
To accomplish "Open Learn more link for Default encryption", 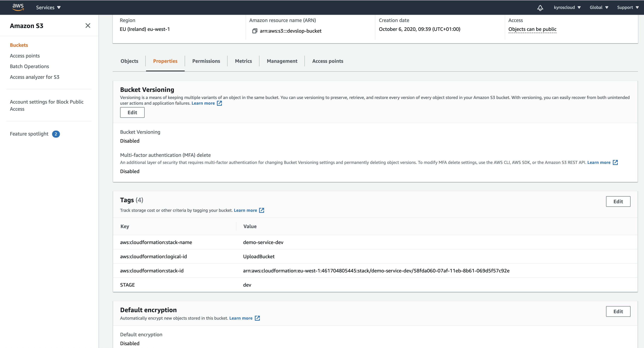I will tap(241, 318).
